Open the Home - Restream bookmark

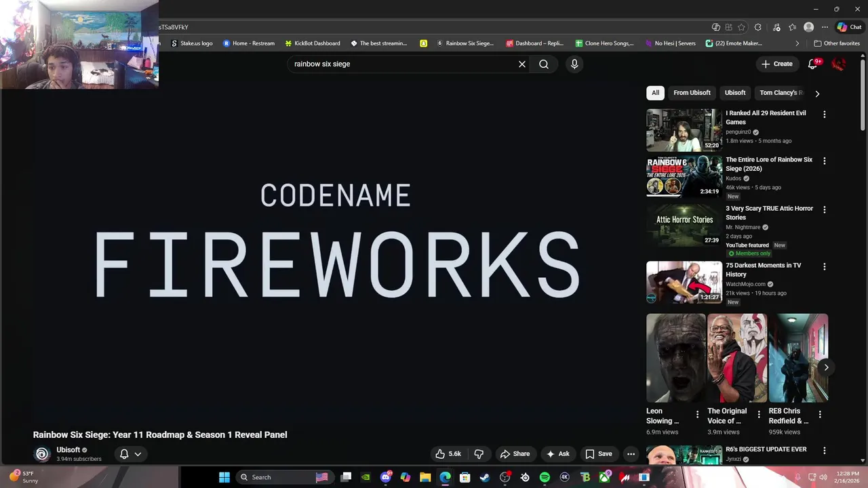[x=249, y=43]
